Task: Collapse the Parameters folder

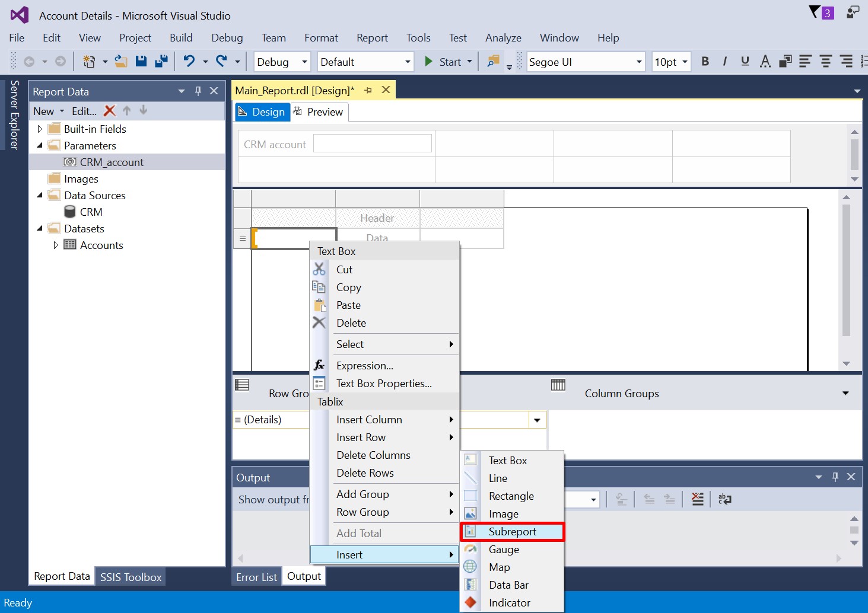Action: pos(40,145)
